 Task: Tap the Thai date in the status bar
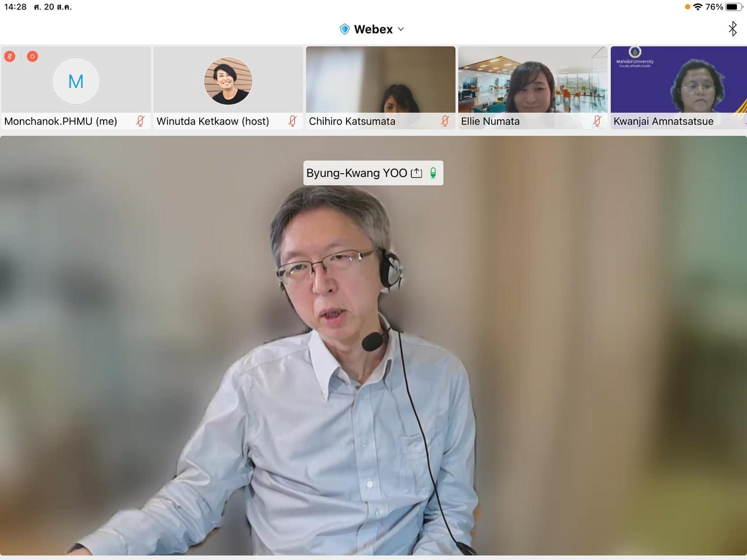[53, 7]
